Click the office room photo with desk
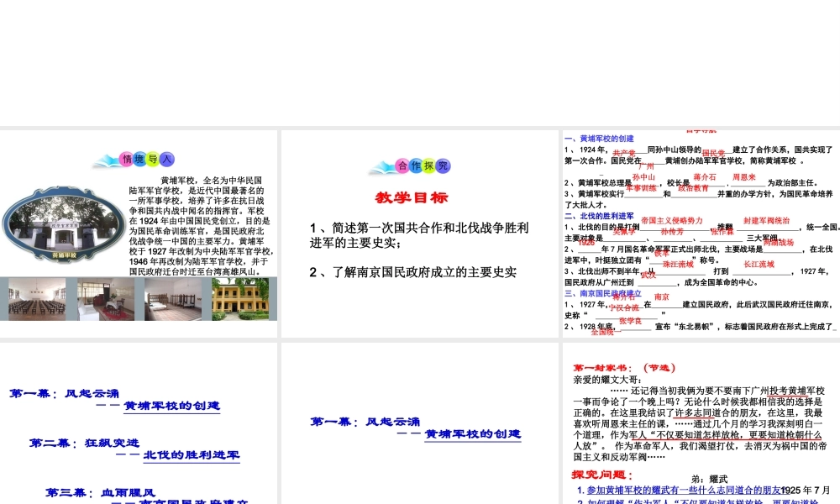Viewport: 840px width, 504px height. [106, 299]
